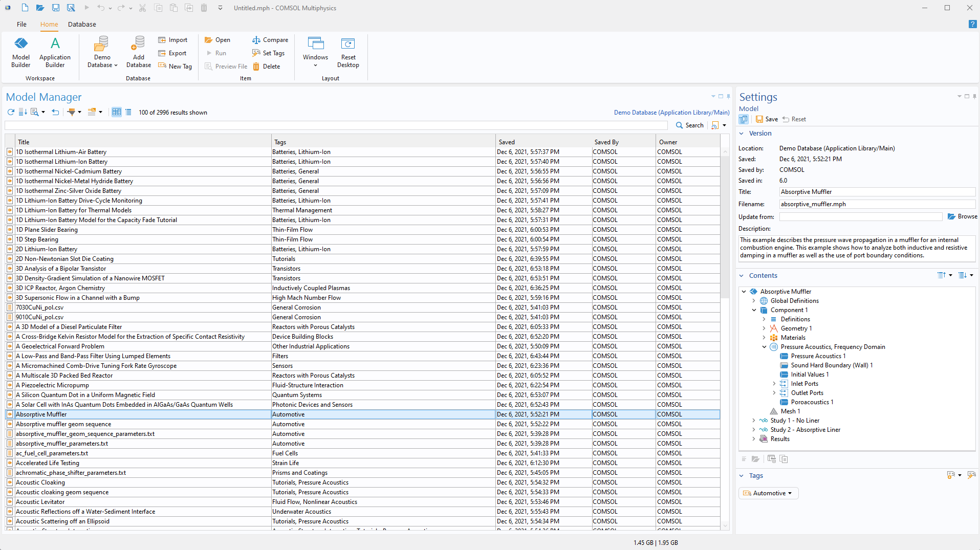Select the Acoustic Cloaking row
980x550 pixels.
click(362, 482)
